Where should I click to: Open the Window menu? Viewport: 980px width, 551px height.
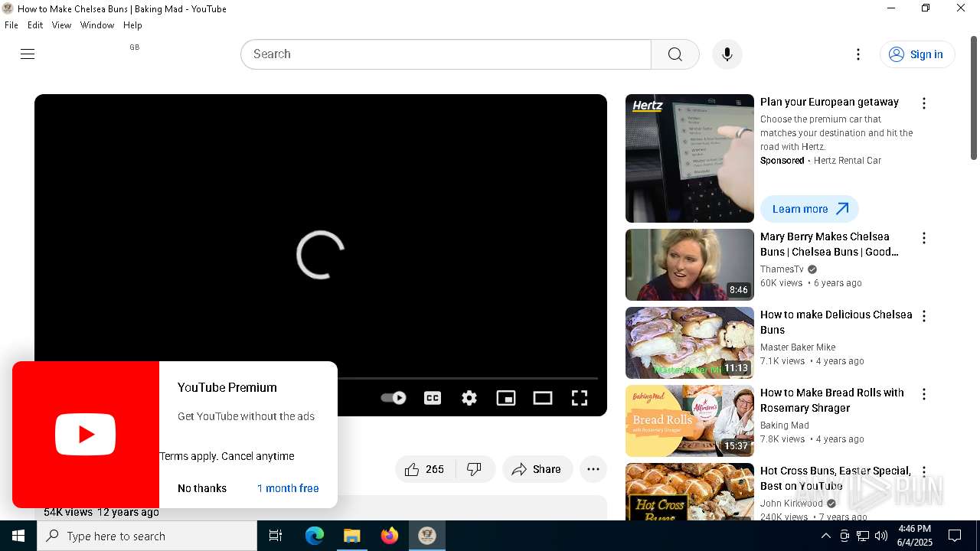point(97,25)
